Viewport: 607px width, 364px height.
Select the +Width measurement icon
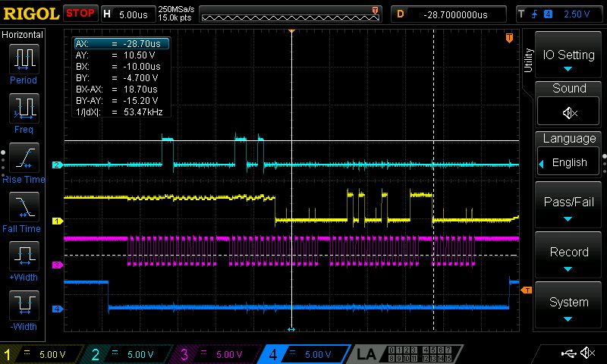pyautogui.click(x=24, y=256)
